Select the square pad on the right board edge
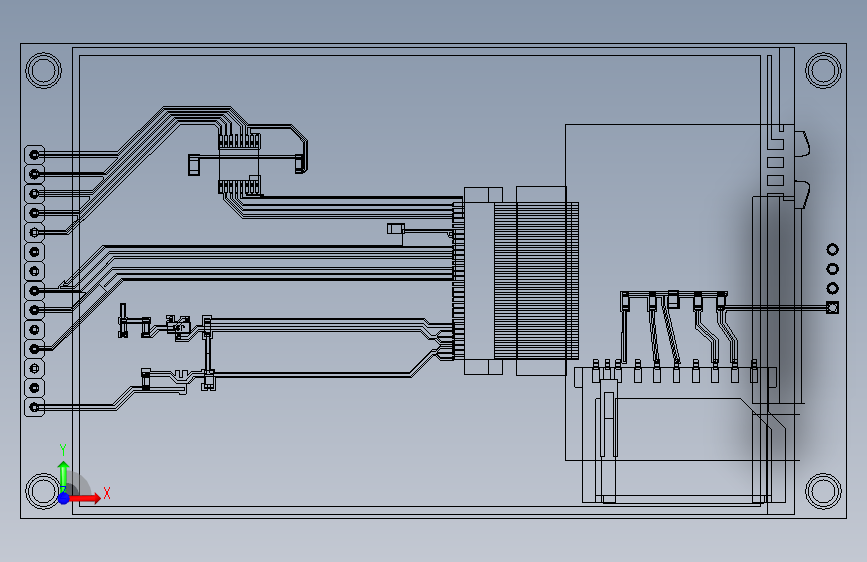The image size is (867, 562). (832, 308)
